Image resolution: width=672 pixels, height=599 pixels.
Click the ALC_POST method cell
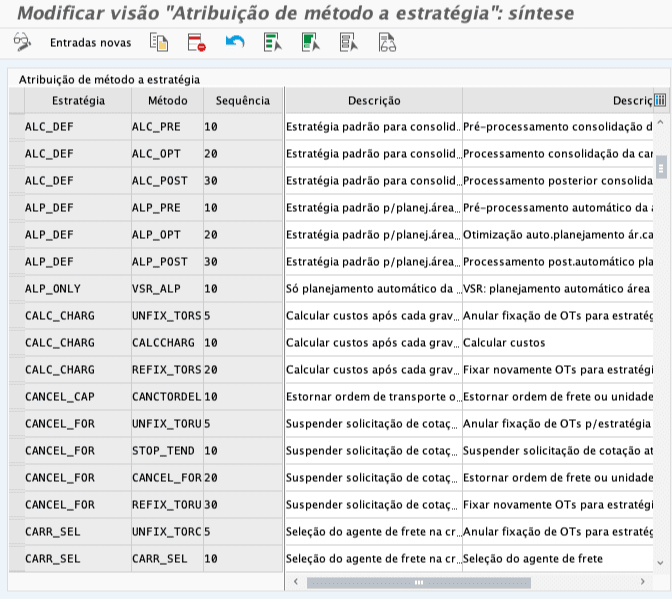click(x=168, y=181)
